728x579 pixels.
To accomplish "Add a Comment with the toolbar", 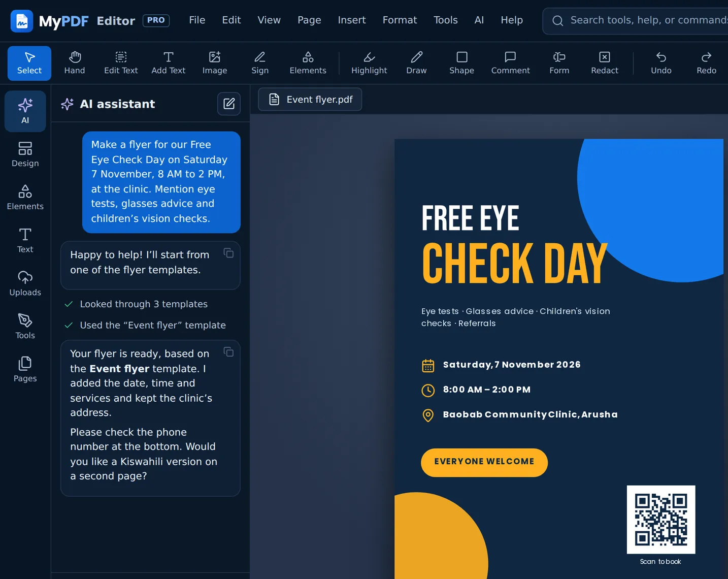I will coord(510,63).
